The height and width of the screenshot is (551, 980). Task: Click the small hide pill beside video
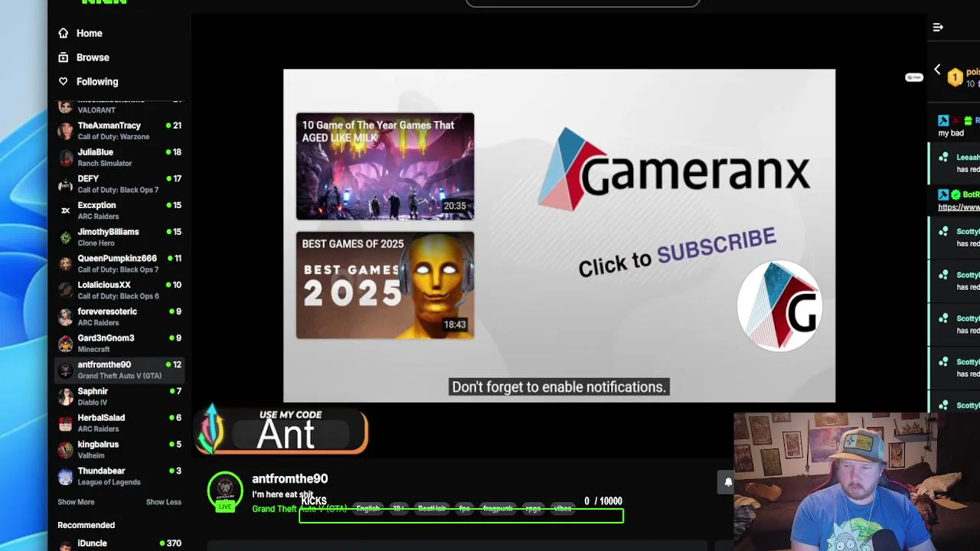pyautogui.click(x=913, y=77)
